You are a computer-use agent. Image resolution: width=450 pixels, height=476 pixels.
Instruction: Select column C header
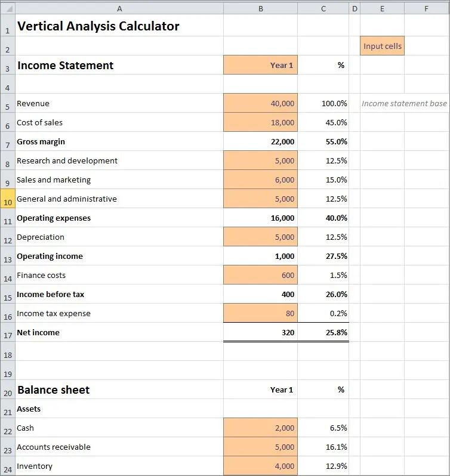[x=323, y=9]
